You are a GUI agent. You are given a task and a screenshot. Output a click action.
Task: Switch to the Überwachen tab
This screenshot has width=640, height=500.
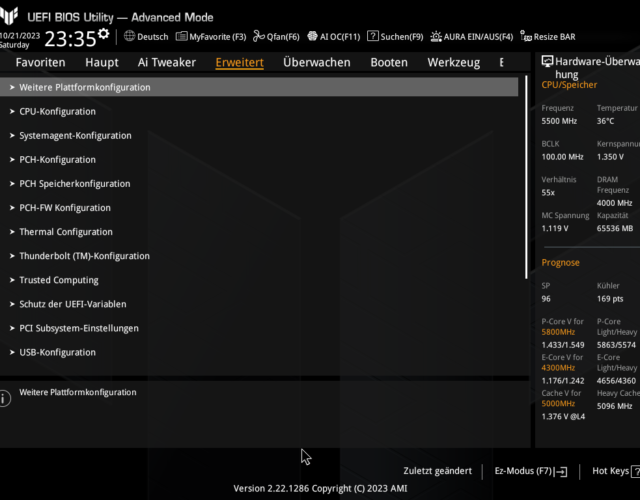pos(316,62)
